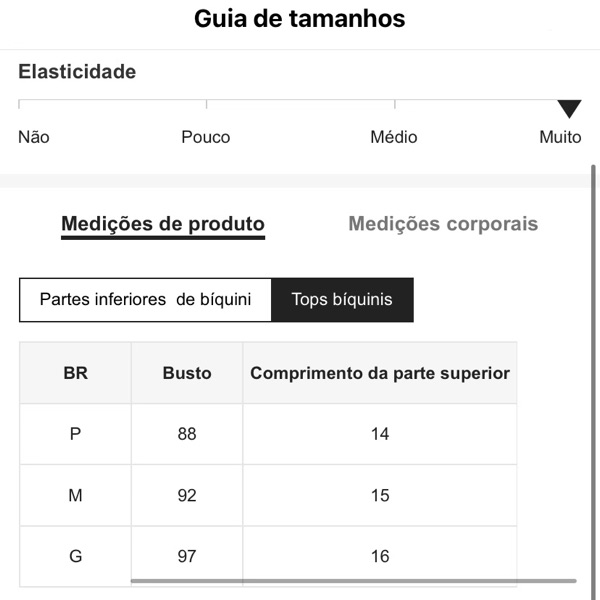Viewport: 600px width, 600px height.
Task: Click the Elasticidade heading
Action: coord(77,72)
